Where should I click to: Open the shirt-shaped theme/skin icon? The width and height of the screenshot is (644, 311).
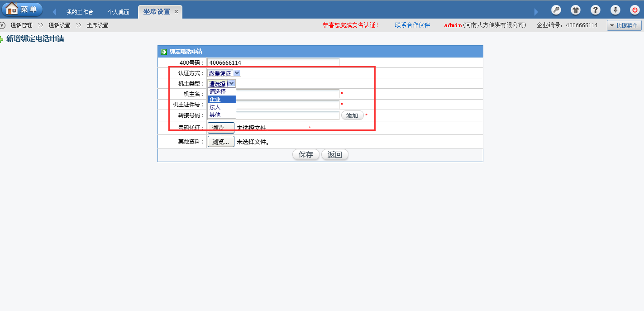click(x=575, y=10)
